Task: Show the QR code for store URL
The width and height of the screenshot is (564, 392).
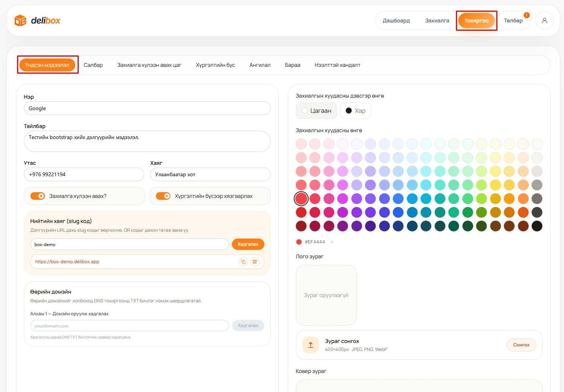Action: [x=255, y=262]
